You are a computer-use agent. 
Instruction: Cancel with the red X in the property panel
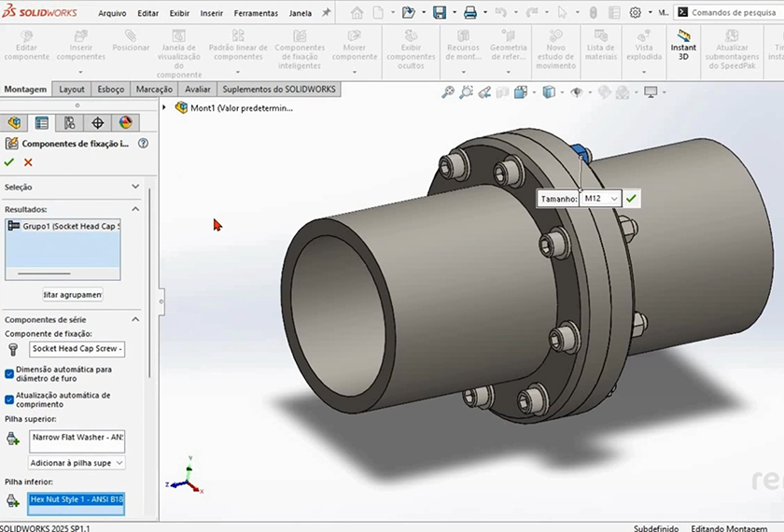click(28, 162)
